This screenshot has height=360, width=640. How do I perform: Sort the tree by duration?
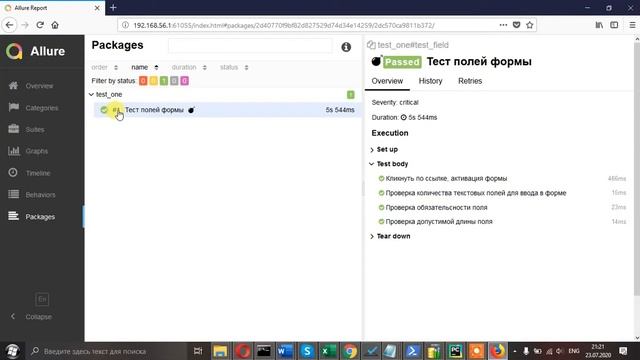(189, 67)
